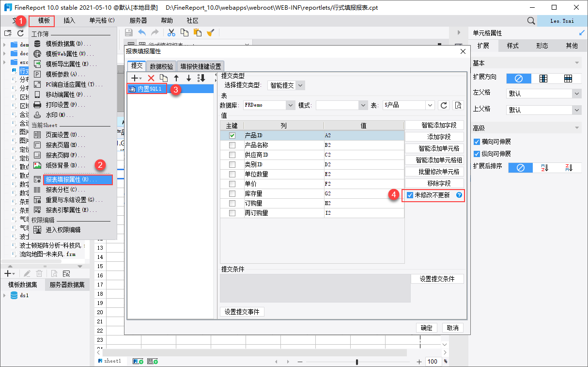Expand the 左父格 dropdown

tap(576, 94)
